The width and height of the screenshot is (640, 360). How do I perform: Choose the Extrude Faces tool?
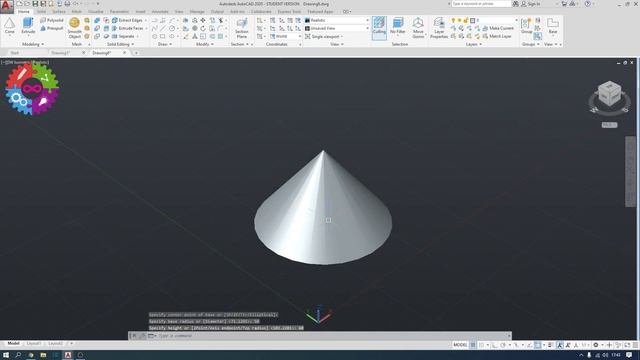click(x=127, y=28)
